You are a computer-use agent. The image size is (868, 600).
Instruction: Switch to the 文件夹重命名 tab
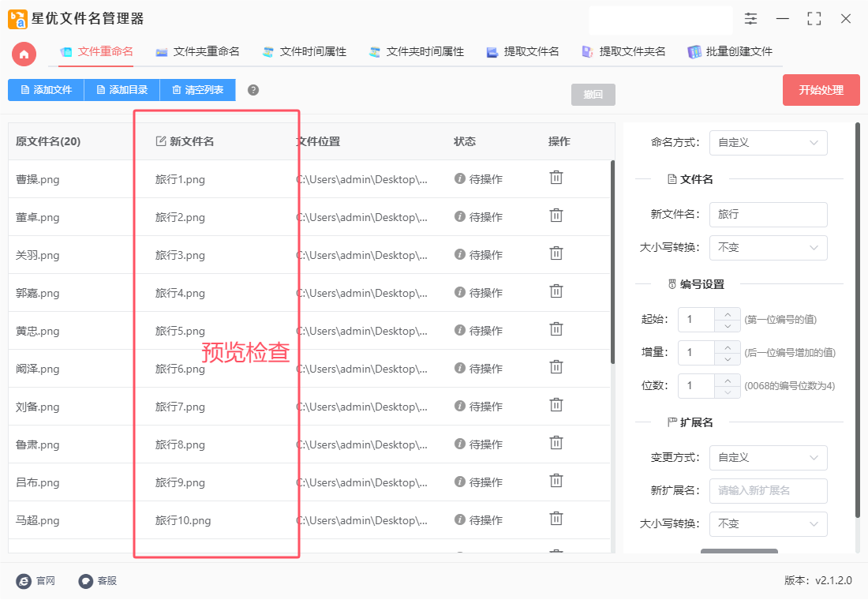coord(197,52)
